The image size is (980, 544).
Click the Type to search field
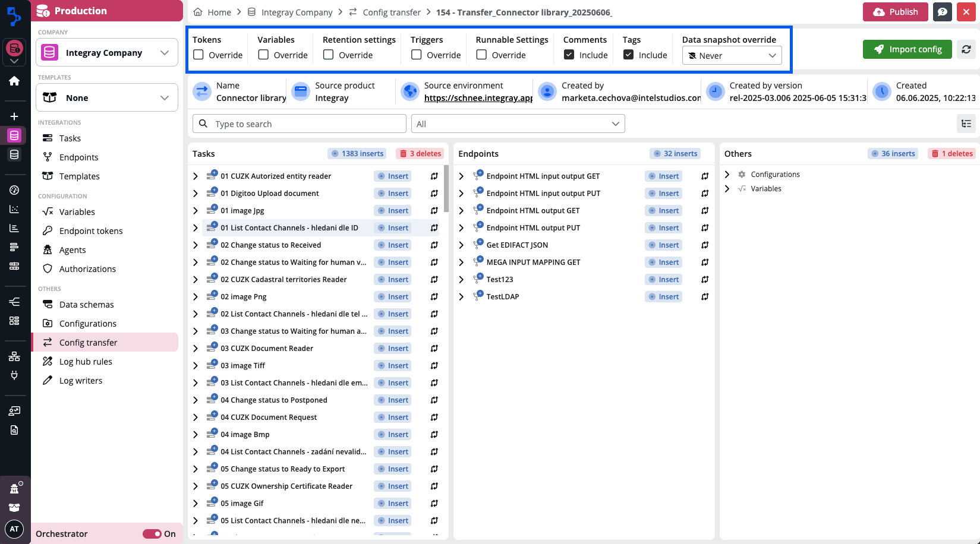(x=300, y=124)
